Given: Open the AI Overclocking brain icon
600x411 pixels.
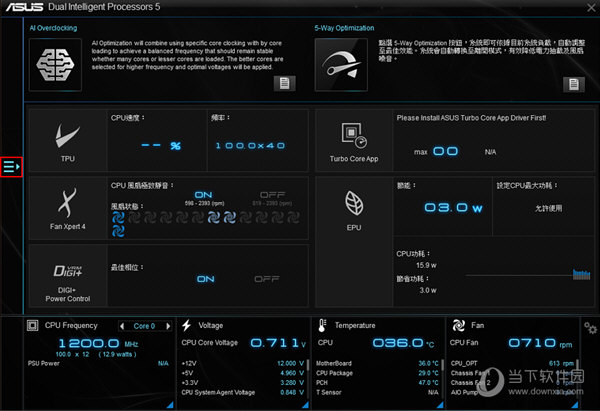Looking at the screenshot, I should [55, 65].
